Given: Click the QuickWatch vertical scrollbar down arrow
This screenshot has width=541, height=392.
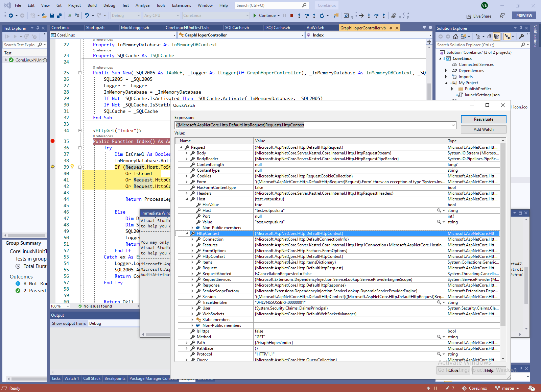Looking at the screenshot, I should tap(503, 359).
